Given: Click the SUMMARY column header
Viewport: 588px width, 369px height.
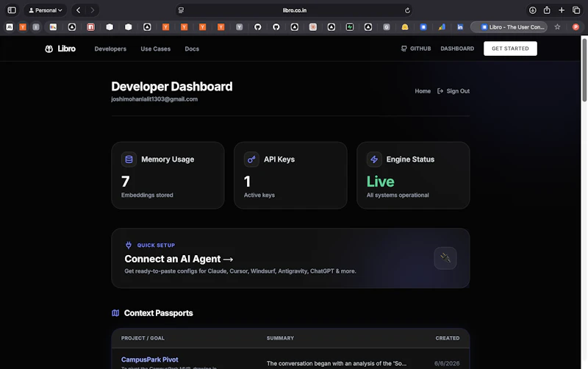Looking at the screenshot, I should tap(280, 338).
